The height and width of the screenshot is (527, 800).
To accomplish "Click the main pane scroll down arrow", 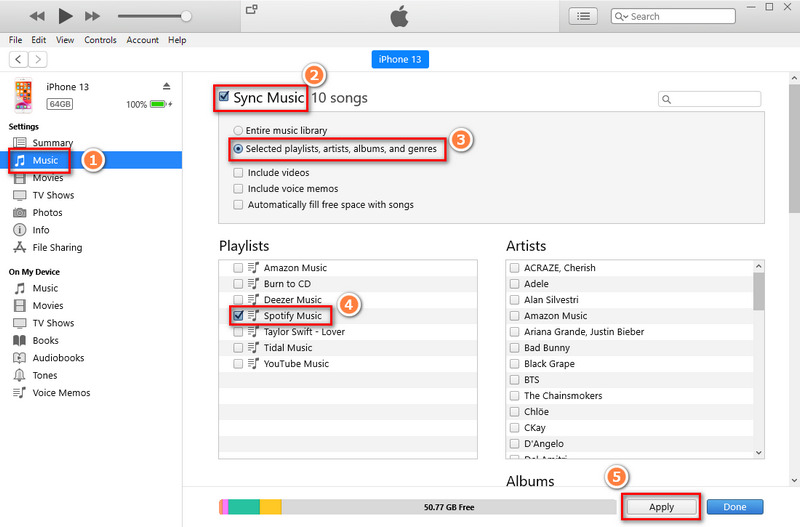I will [794, 480].
